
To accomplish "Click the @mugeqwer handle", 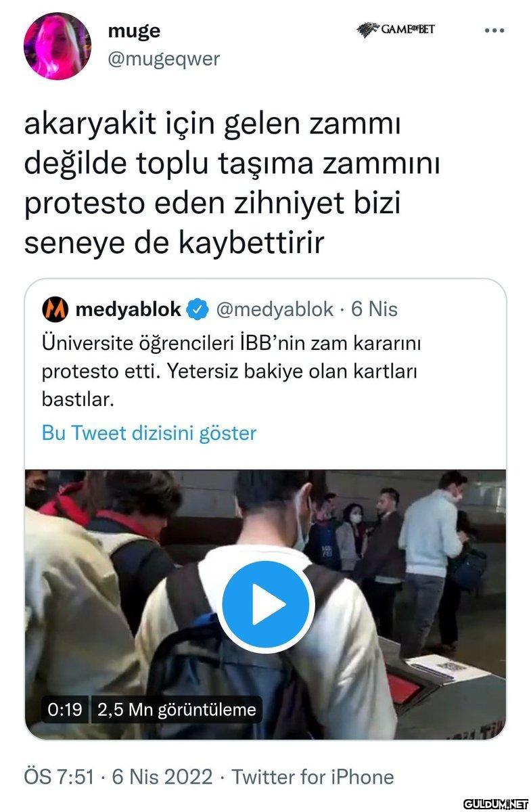I will 164,59.
